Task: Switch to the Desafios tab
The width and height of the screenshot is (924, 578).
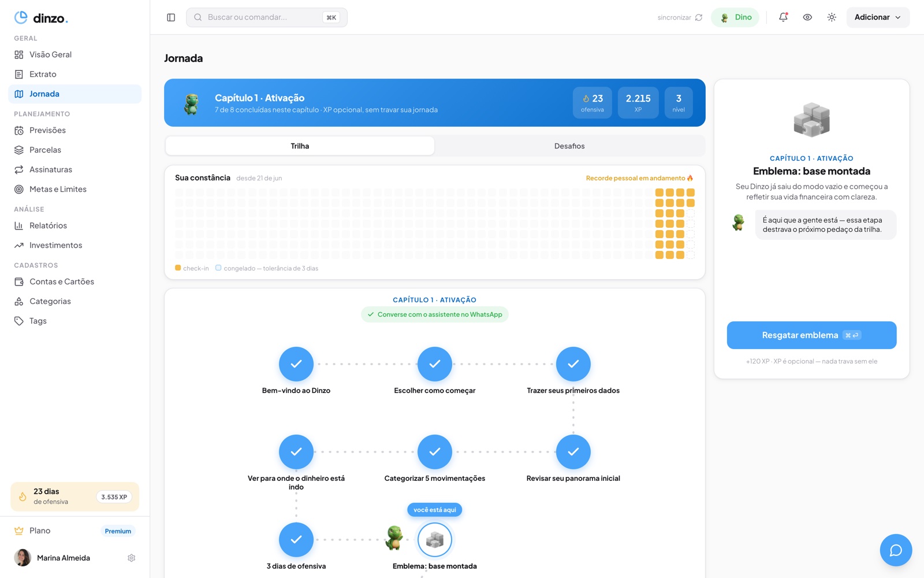Action: pos(569,146)
